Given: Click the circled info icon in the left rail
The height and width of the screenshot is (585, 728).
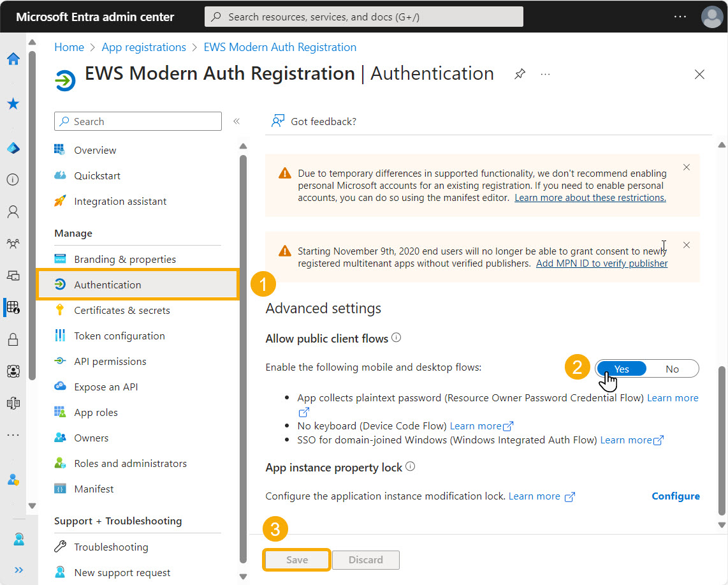Looking at the screenshot, I should tap(13, 179).
